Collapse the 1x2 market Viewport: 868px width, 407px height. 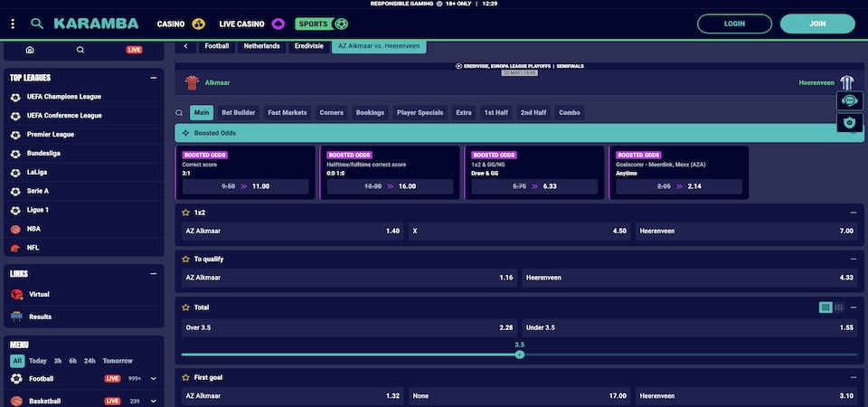(x=853, y=213)
